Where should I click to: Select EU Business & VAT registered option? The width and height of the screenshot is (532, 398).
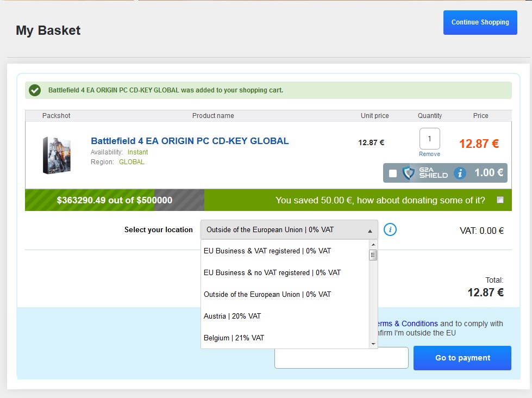[x=285, y=251]
